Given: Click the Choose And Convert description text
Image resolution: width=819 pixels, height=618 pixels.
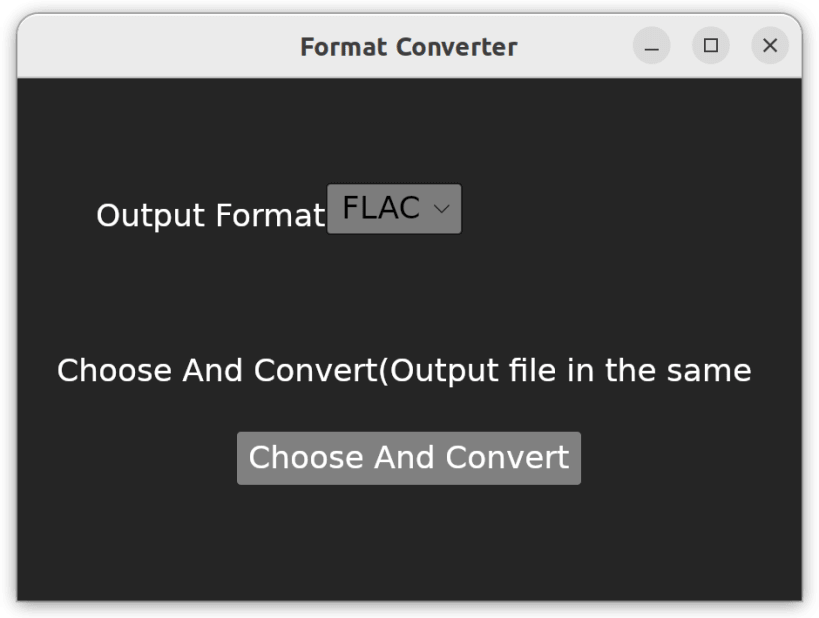Looking at the screenshot, I should point(404,369).
